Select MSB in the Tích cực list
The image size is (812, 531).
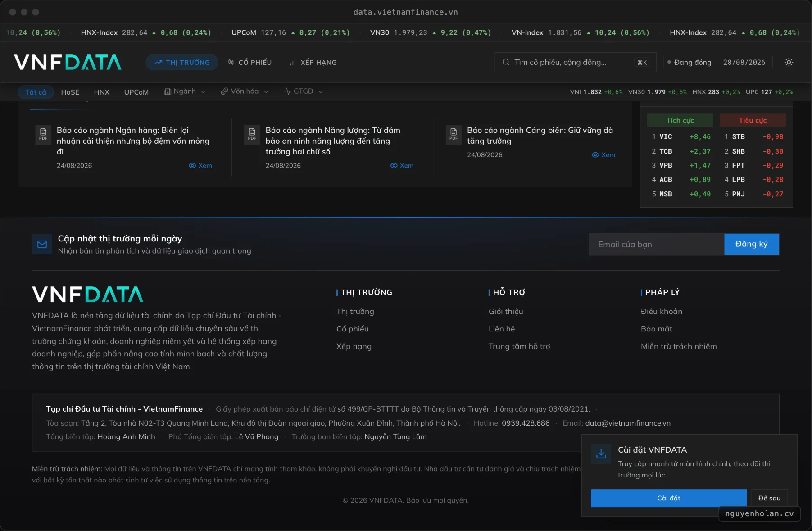click(x=680, y=194)
